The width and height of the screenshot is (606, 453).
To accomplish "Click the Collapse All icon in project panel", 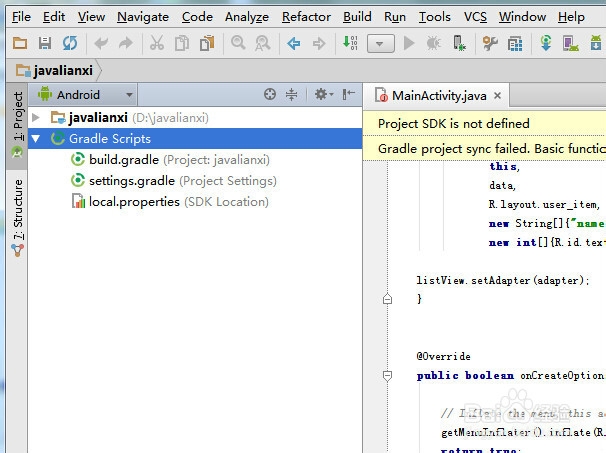I will point(291,94).
